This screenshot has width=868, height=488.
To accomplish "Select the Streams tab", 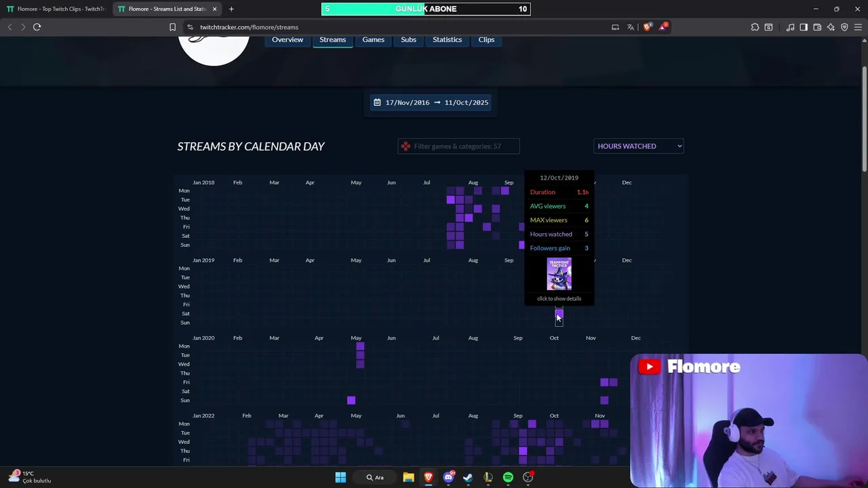I will coord(332,39).
